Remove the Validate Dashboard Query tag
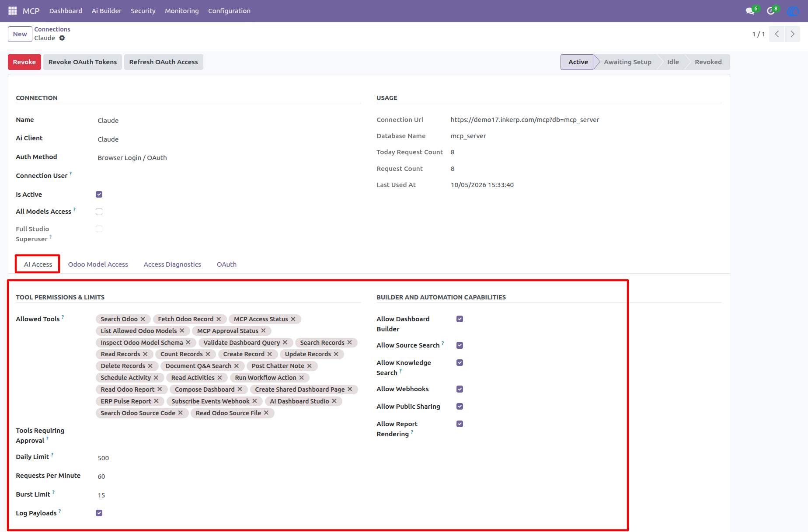The width and height of the screenshot is (808, 532). click(285, 343)
